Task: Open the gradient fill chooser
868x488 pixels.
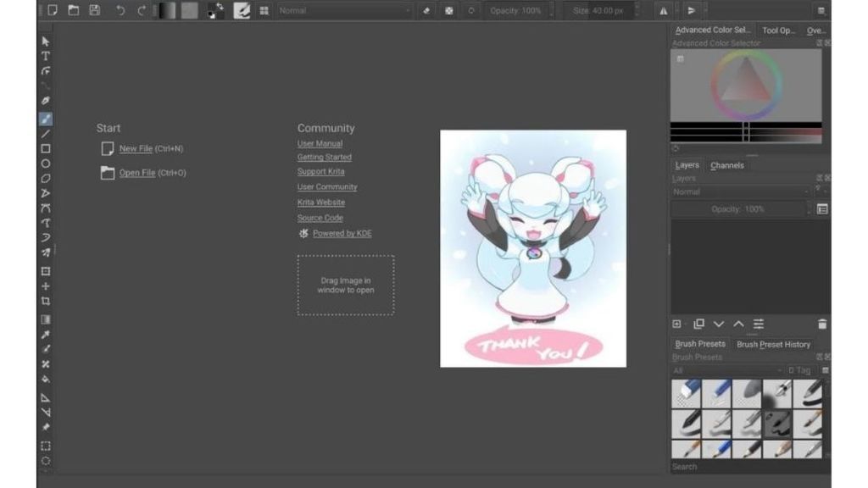Action: click(167, 10)
